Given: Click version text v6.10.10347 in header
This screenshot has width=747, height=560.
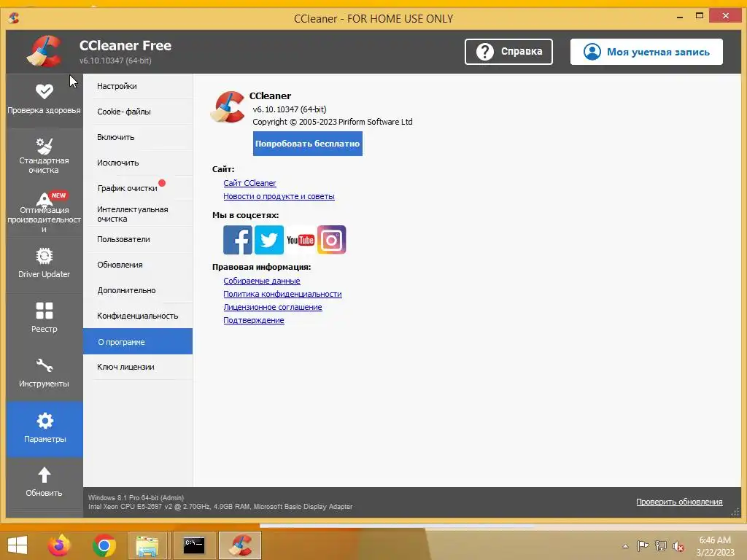Looking at the screenshot, I should point(115,61).
